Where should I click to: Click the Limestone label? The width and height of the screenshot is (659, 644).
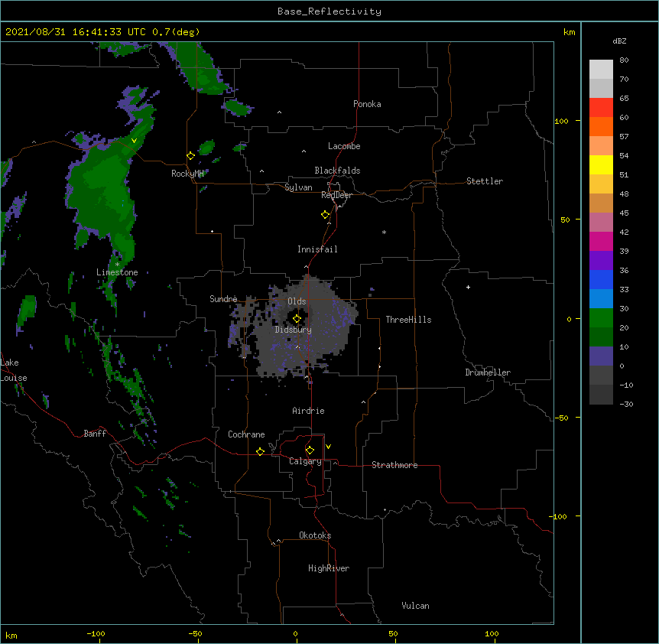[117, 272]
